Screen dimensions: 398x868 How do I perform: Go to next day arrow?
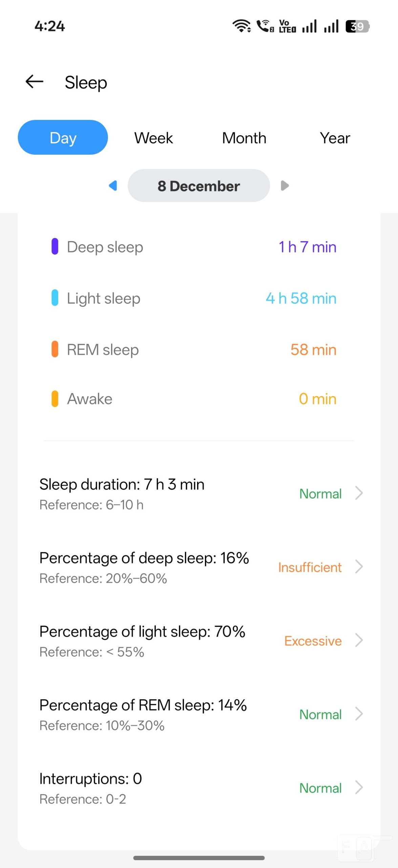(x=285, y=185)
